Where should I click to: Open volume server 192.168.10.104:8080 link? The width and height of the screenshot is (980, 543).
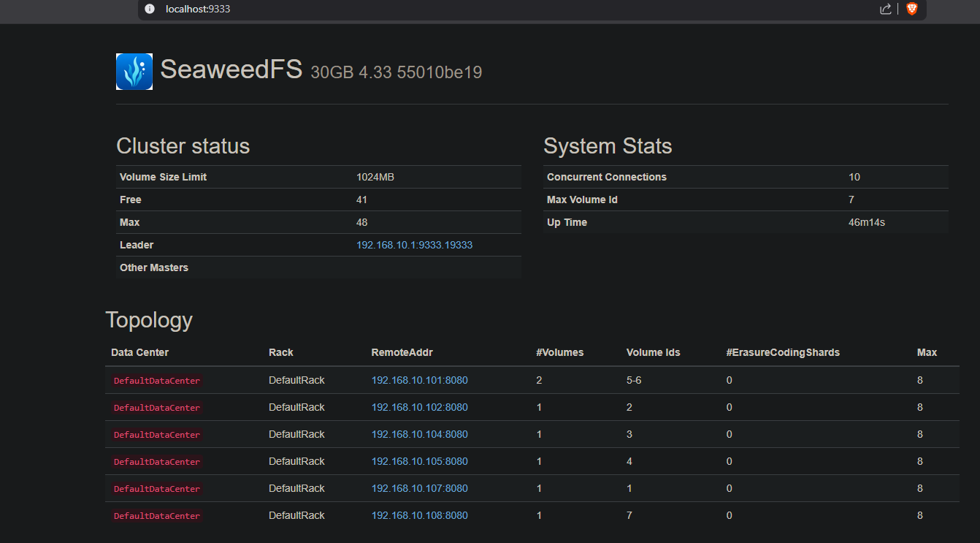[x=420, y=434]
